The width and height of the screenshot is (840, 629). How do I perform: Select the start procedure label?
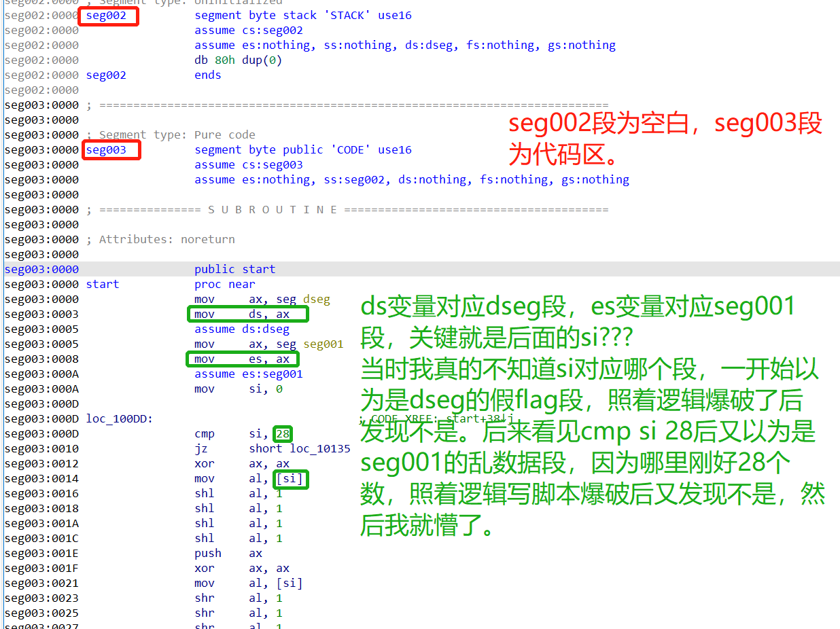pos(102,284)
